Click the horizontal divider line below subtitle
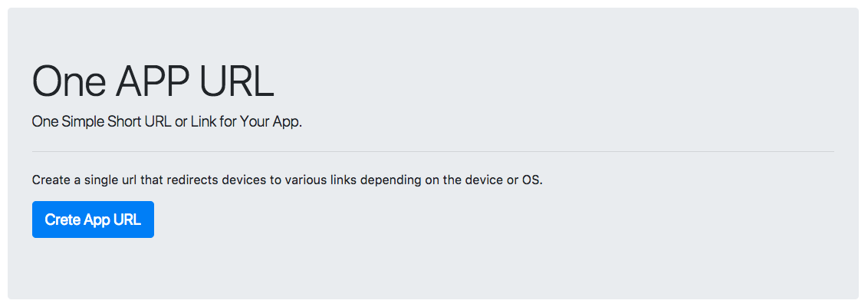The image size is (868, 307). [433, 152]
